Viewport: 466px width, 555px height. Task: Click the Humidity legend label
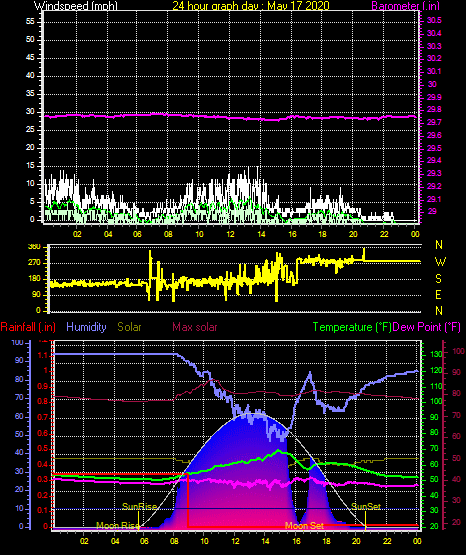(x=86, y=327)
